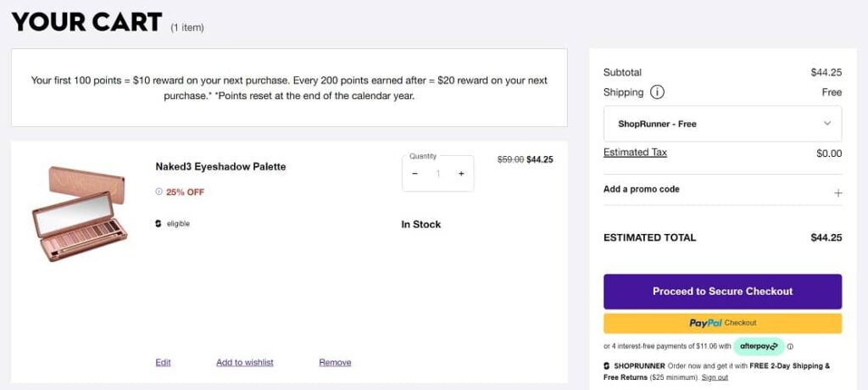Click the Estimated Tax link
Screen dimensions: 868x390
635,153
